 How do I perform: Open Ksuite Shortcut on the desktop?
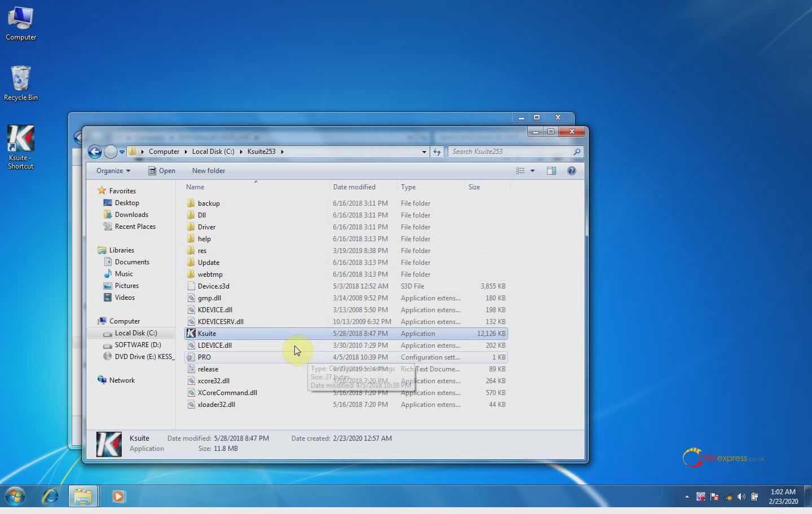pos(21,147)
